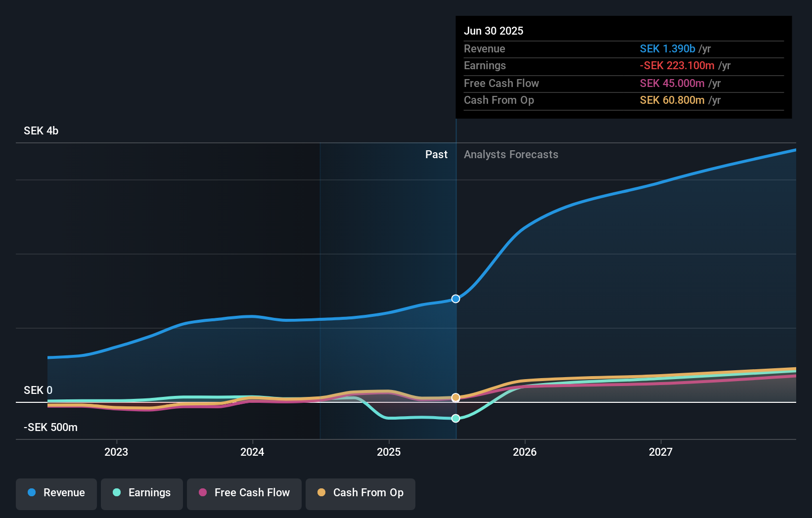Click the blue Revenue legend dot

click(31, 493)
